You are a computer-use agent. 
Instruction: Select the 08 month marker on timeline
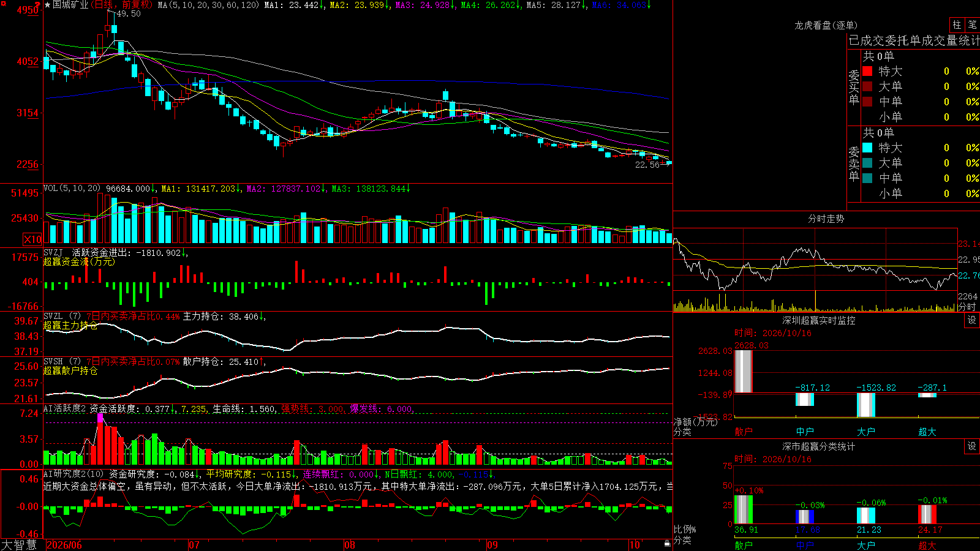tap(350, 545)
